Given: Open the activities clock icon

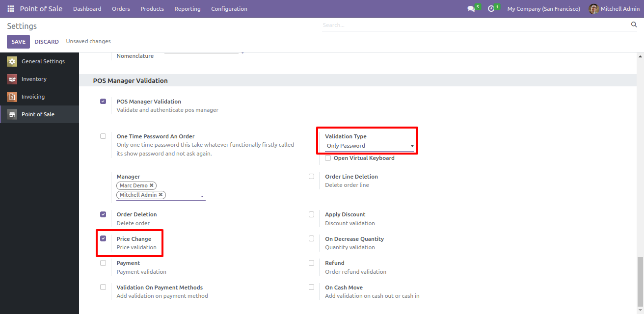Looking at the screenshot, I should 491,9.
